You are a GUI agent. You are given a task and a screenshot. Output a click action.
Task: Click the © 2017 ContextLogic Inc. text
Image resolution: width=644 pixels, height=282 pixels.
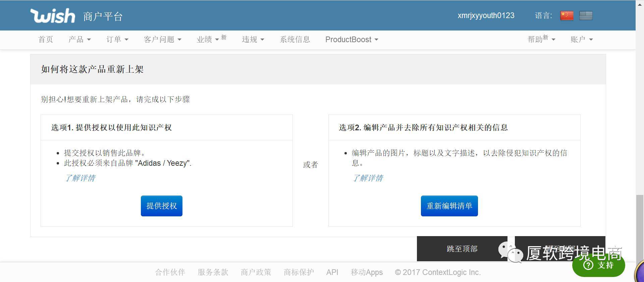438,272
